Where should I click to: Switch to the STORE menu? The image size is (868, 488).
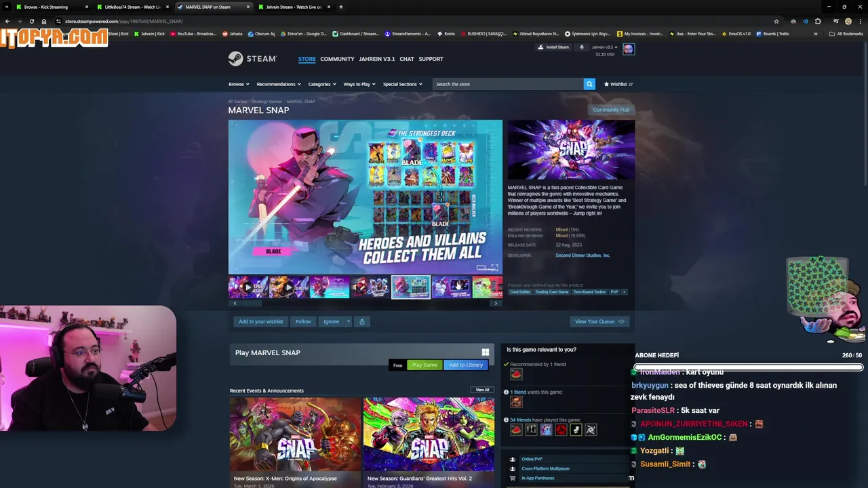click(307, 59)
